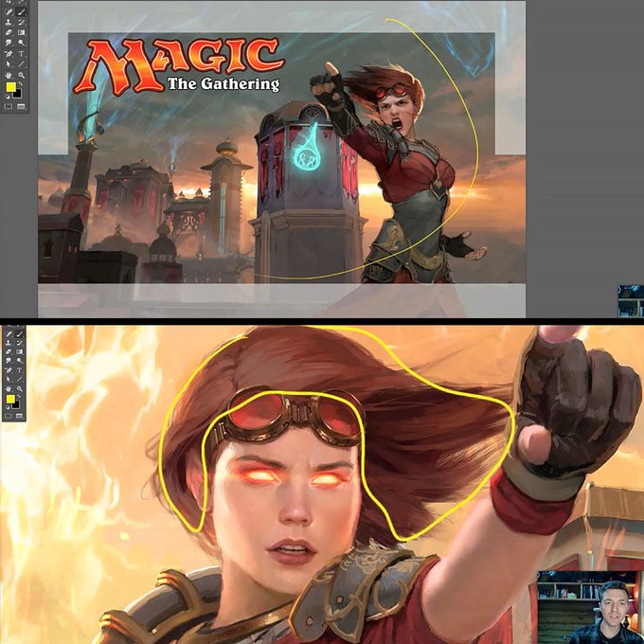Select the Brush tool in the top window's toolbar
Screen dimensions: 644x644
pyautogui.click(x=22, y=12)
